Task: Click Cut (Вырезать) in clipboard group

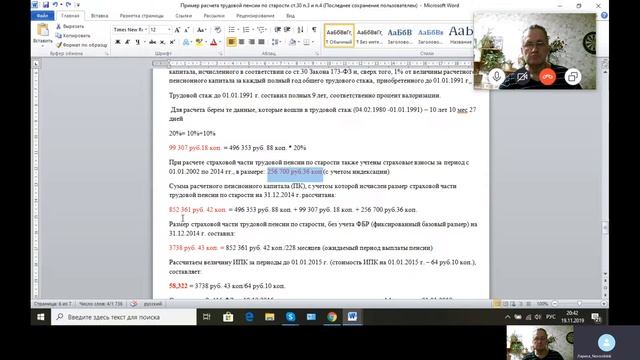Action: pyautogui.click(x=70, y=26)
